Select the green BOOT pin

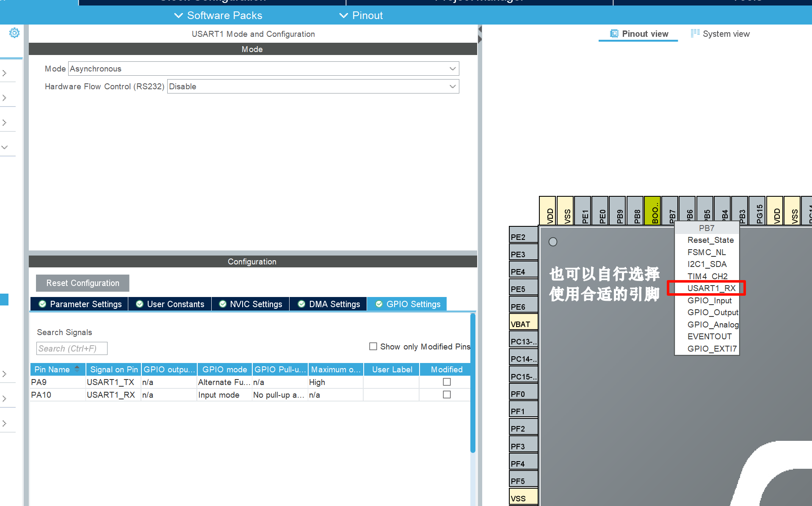[652, 211]
